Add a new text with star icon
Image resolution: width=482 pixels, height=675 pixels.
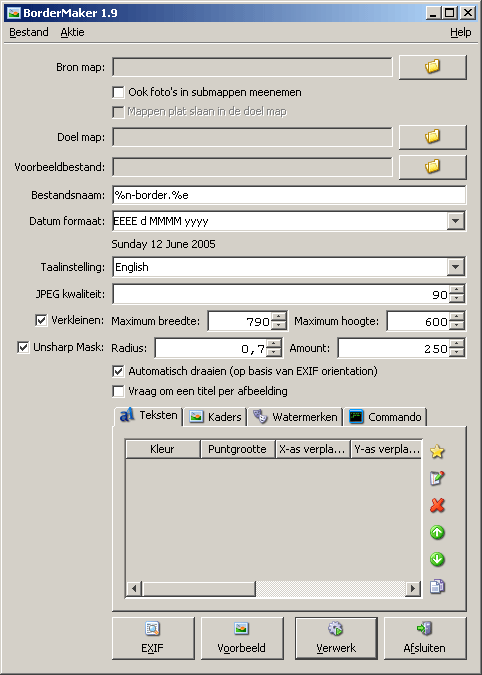(x=437, y=452)
